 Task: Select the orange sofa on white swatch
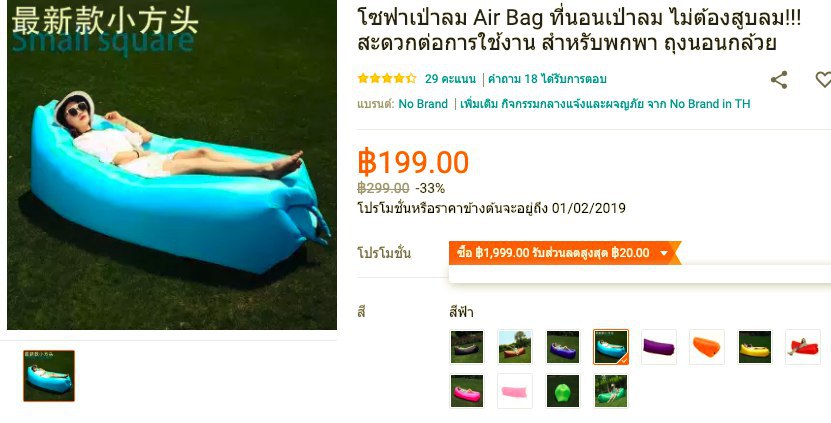point(707,347)
